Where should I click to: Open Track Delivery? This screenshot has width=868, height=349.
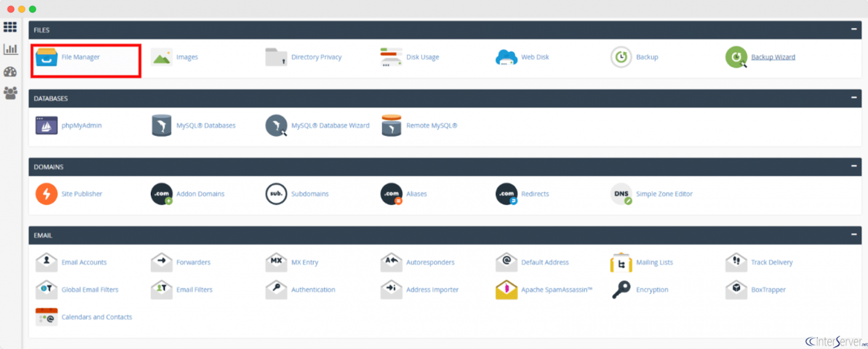coord(772,262)
